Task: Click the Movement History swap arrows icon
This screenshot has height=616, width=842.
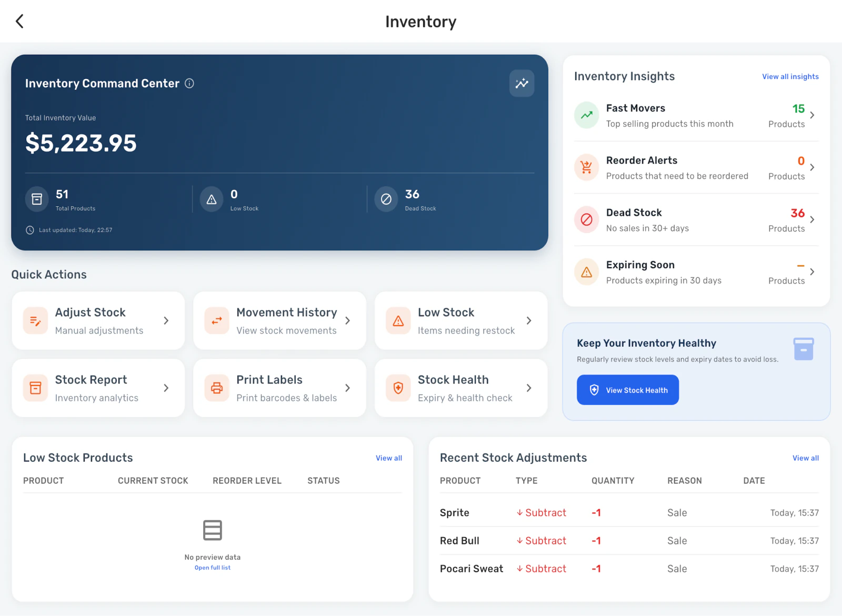Action: pyautogui.click(x=217, y=321)
